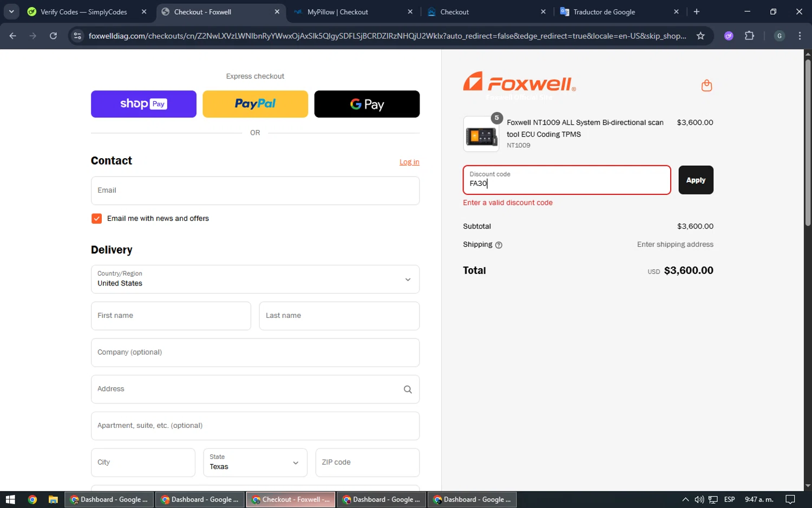Reload the current page
The image size is (812, 508).
[x=53, y=36]
